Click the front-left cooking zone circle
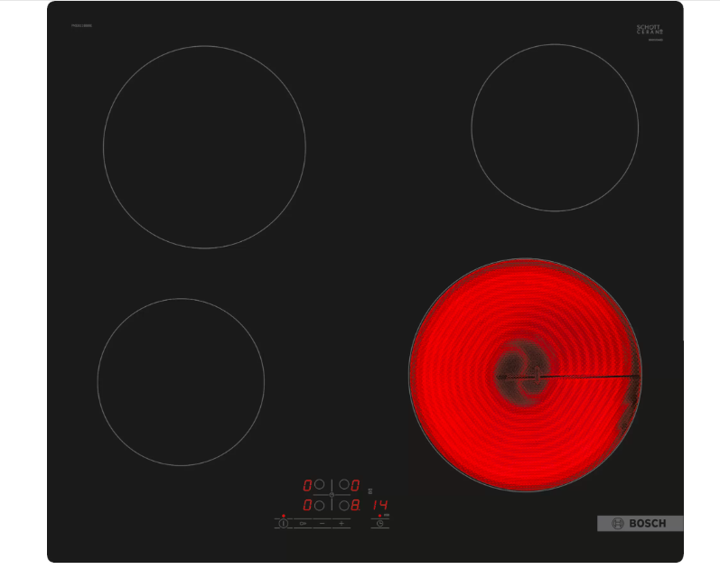Viewport: 720px width, 588px height. coord(181,382)
